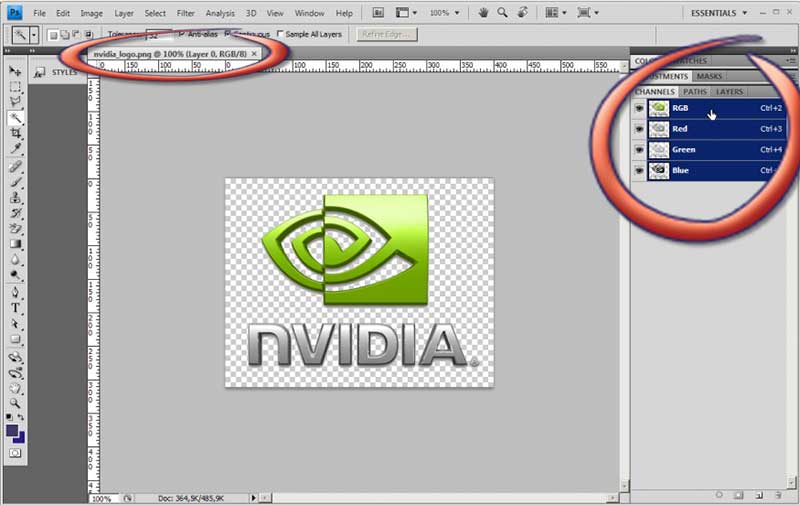Click the Refine Edge button
The image size is (800, 505).
point(387,35)
